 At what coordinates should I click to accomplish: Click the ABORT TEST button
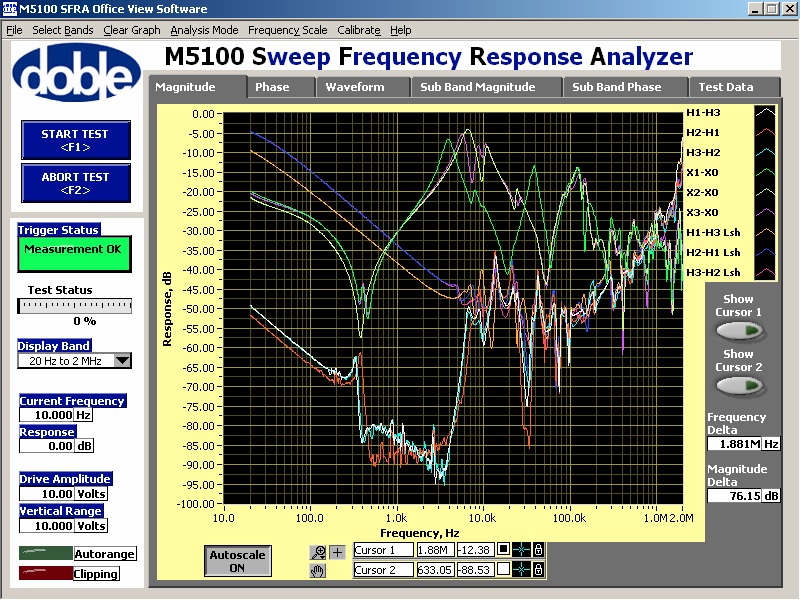point(76,183)
